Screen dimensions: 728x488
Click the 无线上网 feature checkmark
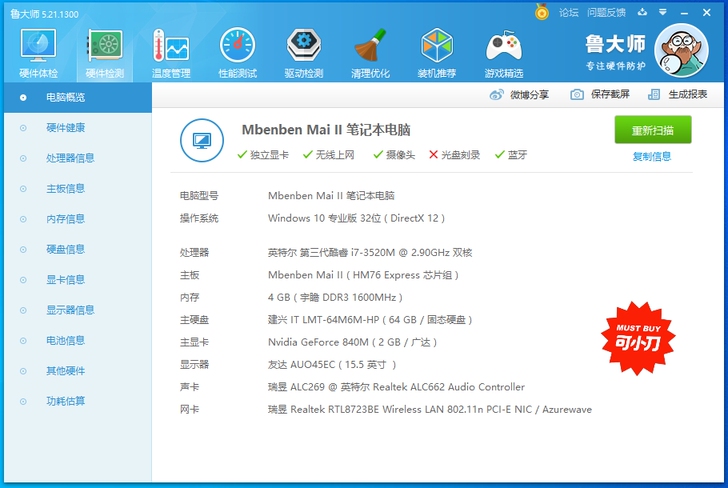point(307,155)
